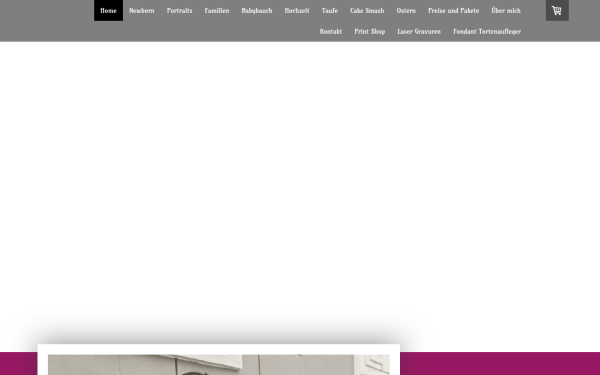
Task: Open the Newborn gallery menu item
Action: click(142, 10)
